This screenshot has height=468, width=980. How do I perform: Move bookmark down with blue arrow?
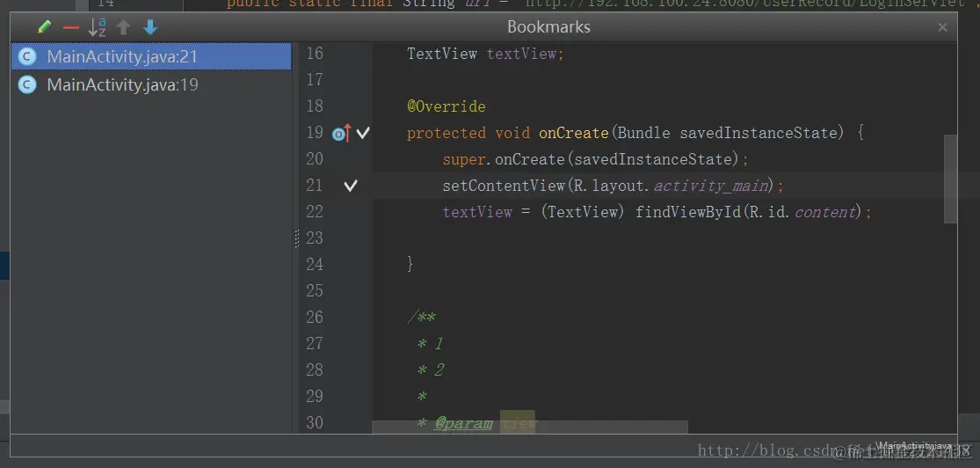pyautogui.click(x=150, y=27)
